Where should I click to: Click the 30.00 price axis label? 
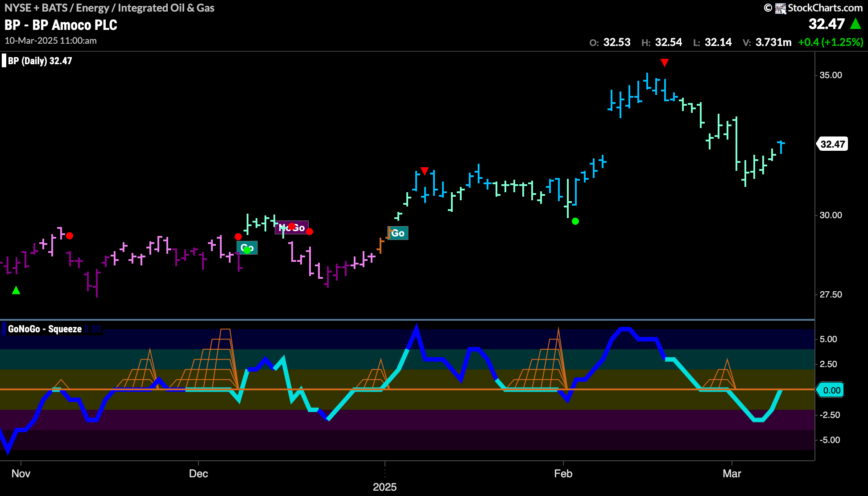point(831,215)
